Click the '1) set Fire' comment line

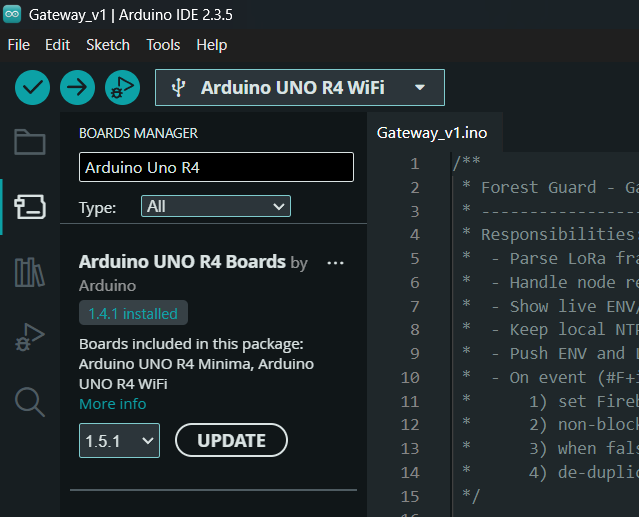click(x=550, y=402)
